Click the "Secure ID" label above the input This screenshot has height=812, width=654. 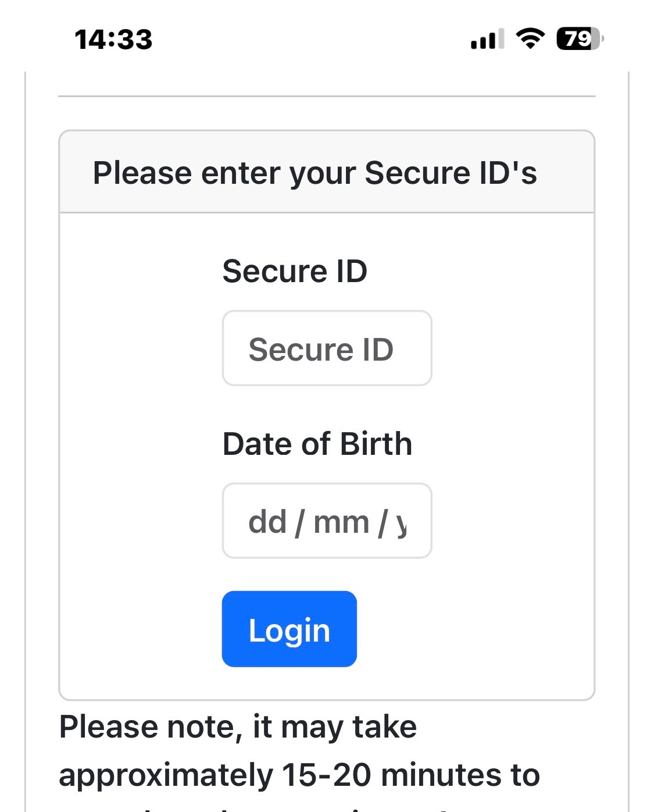[x=295, y=271]
